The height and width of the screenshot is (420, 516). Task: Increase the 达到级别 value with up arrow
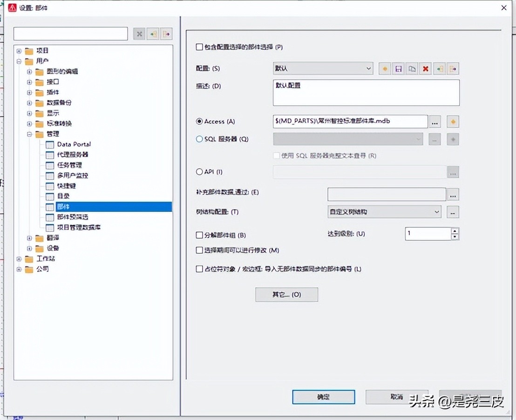[x=455, y=231]
